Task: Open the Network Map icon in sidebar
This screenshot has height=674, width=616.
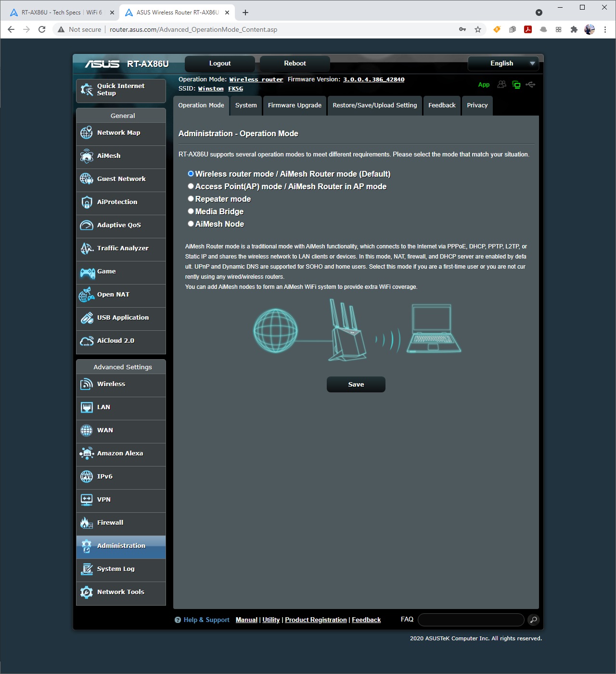Action: click(x=87, y=133)
